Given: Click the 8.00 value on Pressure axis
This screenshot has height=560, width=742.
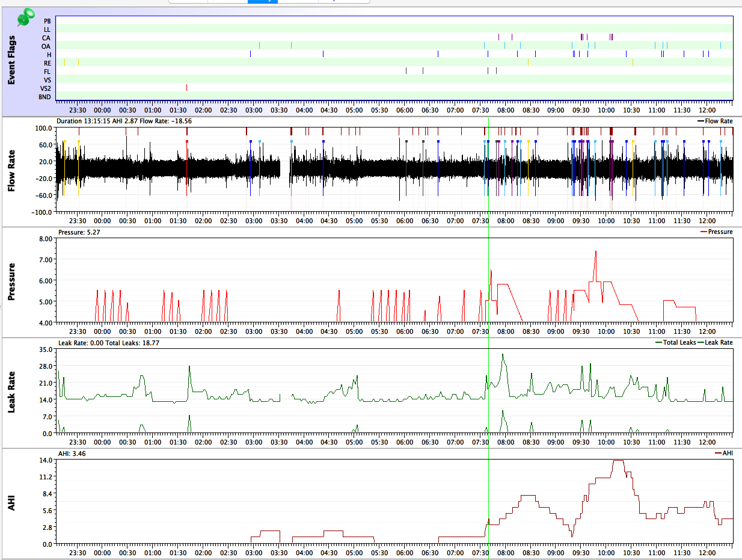Looking at the screenshot, I should point(46,238).
